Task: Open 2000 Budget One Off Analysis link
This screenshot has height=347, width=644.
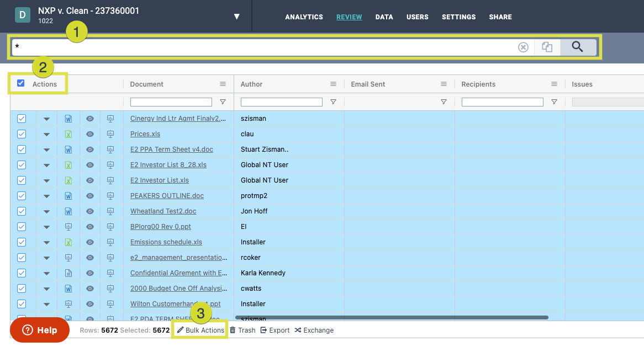Action: (178, 289)
